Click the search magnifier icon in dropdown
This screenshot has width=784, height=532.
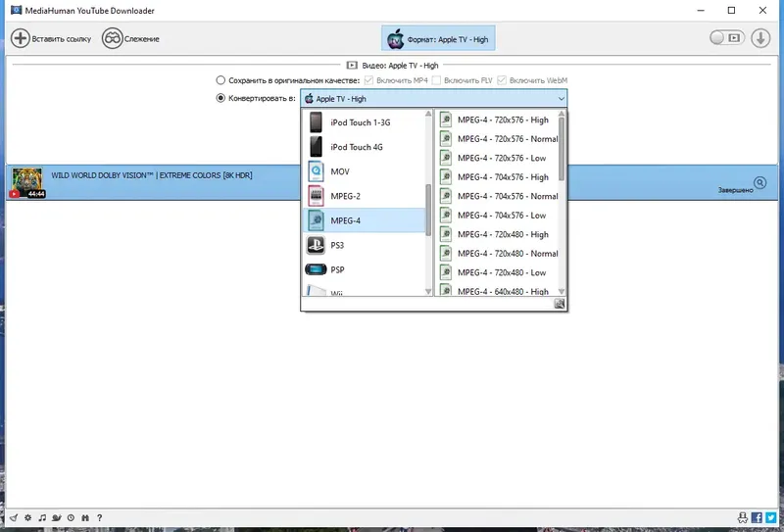click(x=560, y=304)
